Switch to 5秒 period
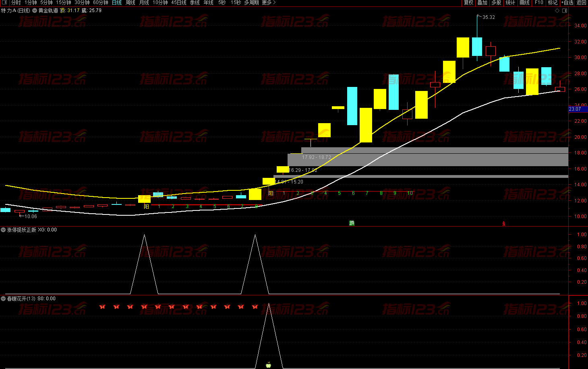588x369 pixels. click(x=222, y=2)
